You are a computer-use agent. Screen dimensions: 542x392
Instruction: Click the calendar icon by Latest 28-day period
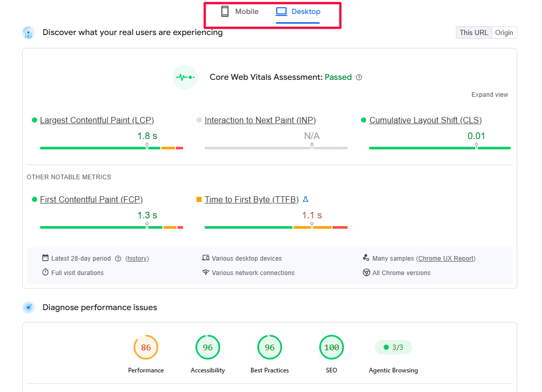pos(45,258)
